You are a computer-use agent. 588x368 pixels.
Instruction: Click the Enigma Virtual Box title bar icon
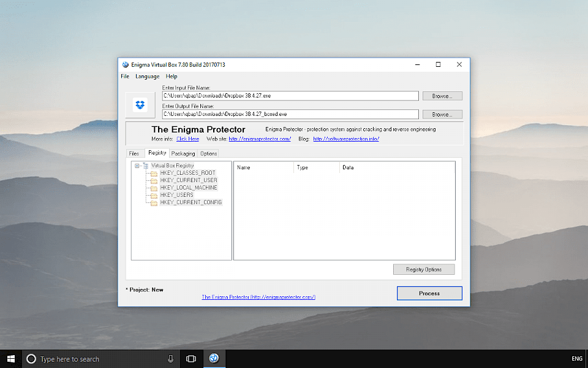click(125, 64)
